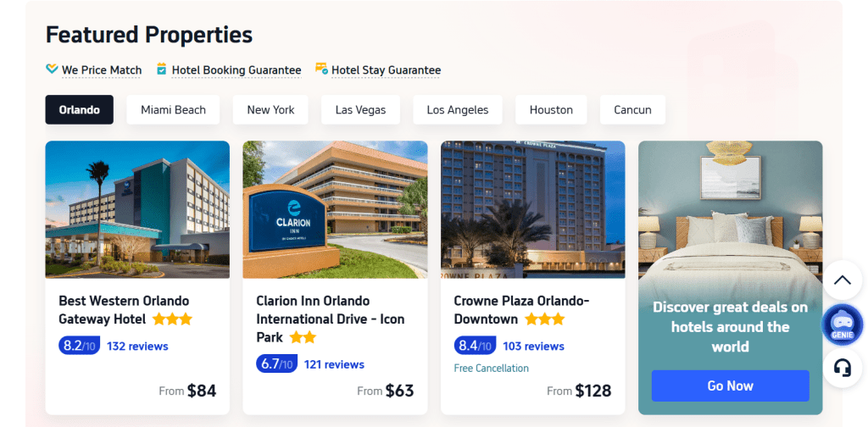Open Clarion Inn's 121 reviews link
This screenshot has width=868, height=427.
[334, 365]
